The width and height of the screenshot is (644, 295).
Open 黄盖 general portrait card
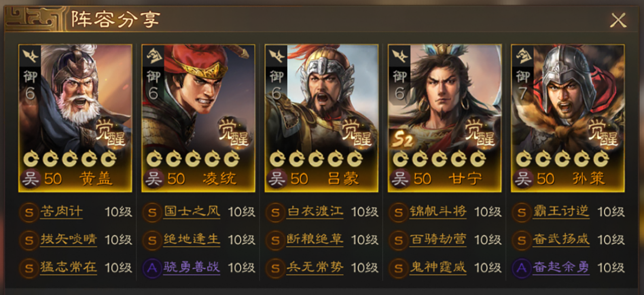click(75, 118)
